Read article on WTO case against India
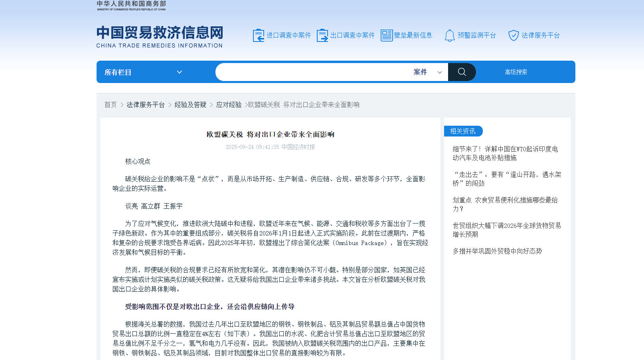The height and width of the screenshot is (360, 644). [505, 153]
